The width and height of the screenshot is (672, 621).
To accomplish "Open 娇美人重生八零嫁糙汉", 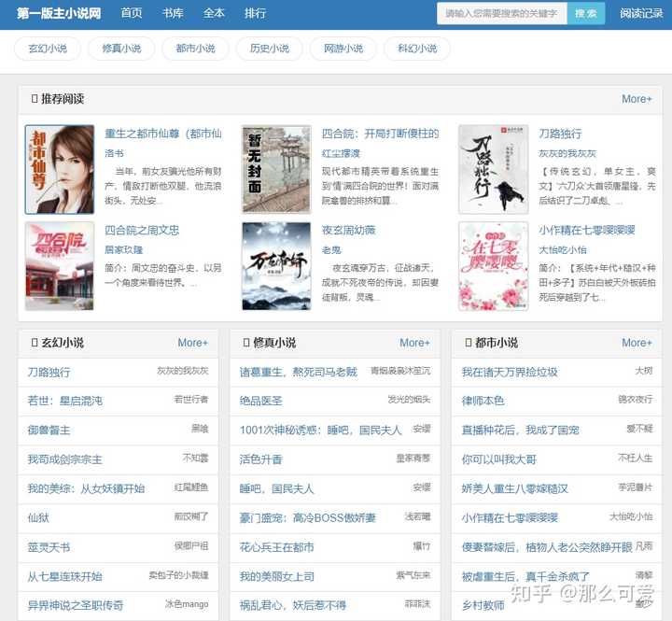I will point(514,488).
